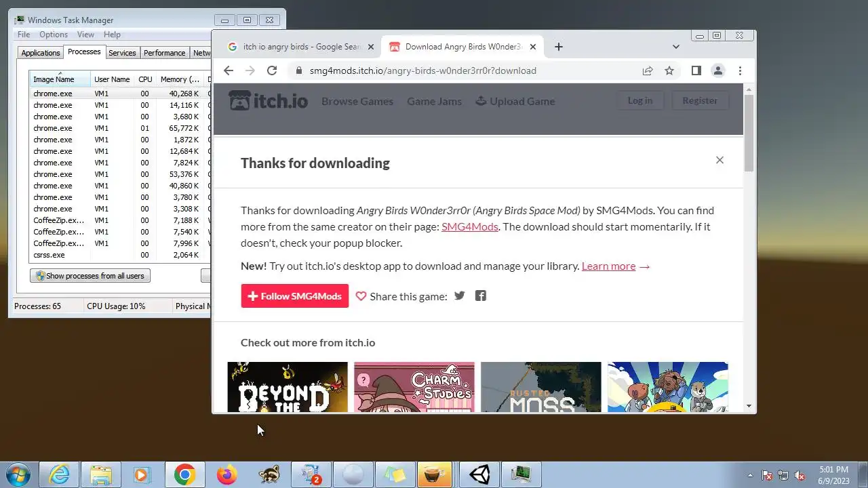The image size is (868, 488).
Task: Click the Chrome taskbar icon
Action: pos(184,474)
